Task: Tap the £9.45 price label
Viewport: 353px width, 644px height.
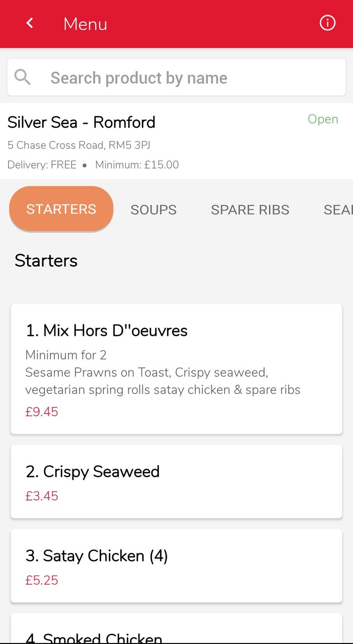Action: click(41, 411)
